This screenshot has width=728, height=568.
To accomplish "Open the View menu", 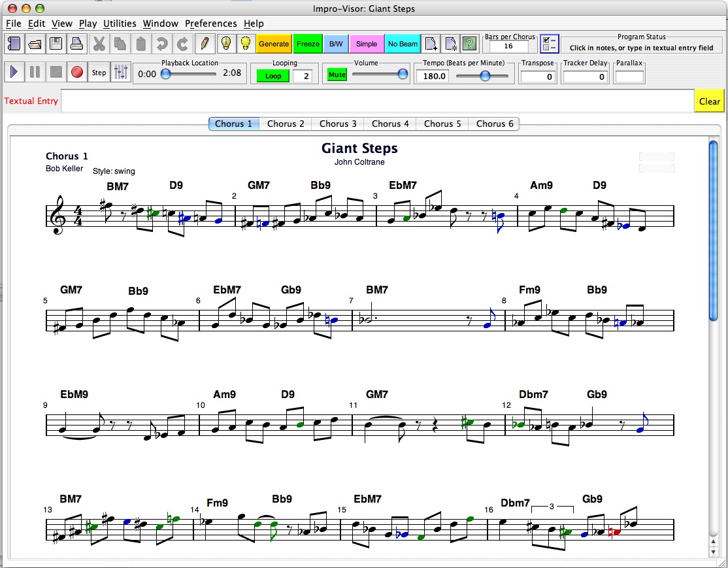I will 61,24.
